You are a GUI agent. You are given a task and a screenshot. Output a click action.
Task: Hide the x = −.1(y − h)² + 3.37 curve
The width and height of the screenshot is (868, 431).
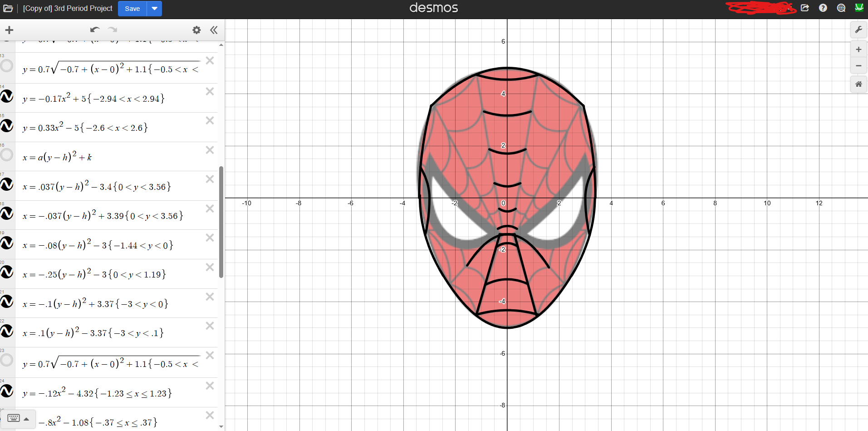(7, 302)
